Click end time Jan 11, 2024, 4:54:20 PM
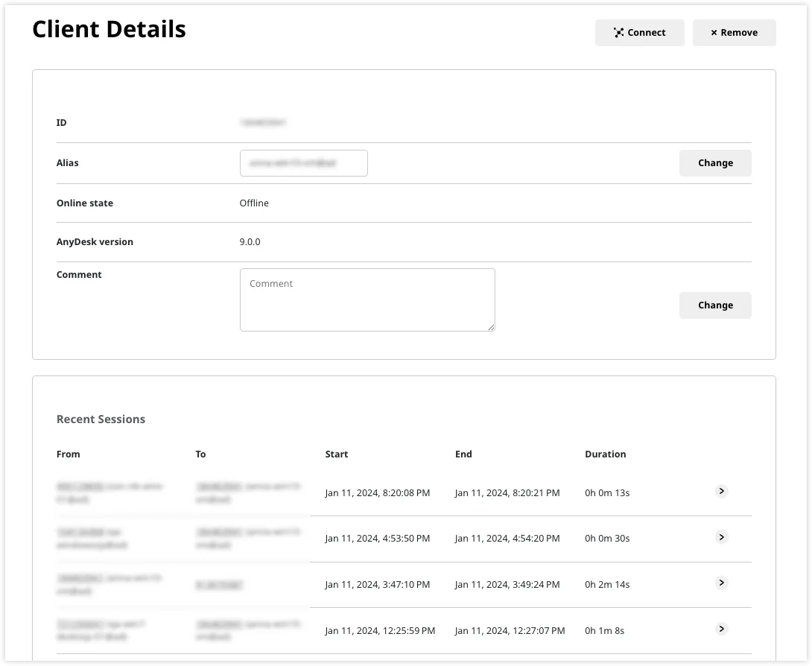Viewport: 812px width, 666px height. tap(507, 539)
